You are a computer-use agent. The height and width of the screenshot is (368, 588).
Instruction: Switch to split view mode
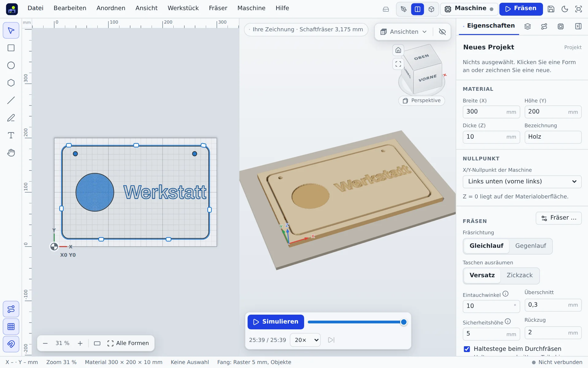[x=417, y=9]
